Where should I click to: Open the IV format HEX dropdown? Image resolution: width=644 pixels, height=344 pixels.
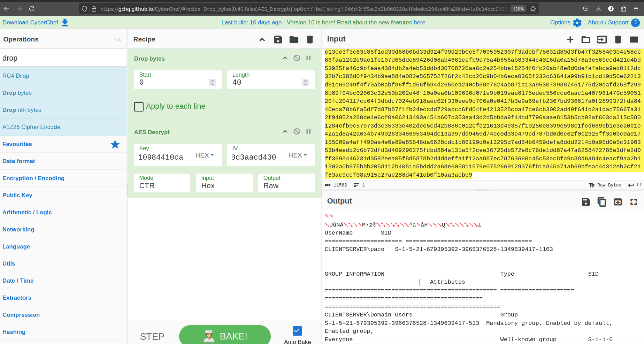pos(298,155)
